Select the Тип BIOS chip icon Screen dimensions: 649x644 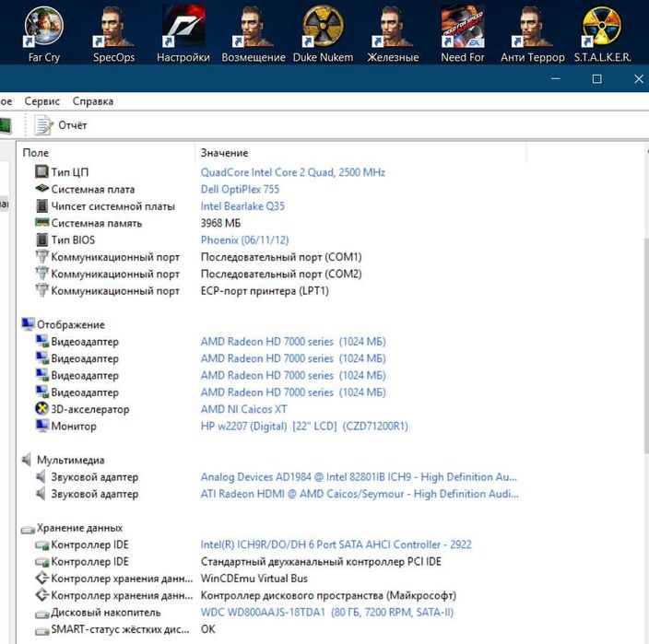pos(41,240)
